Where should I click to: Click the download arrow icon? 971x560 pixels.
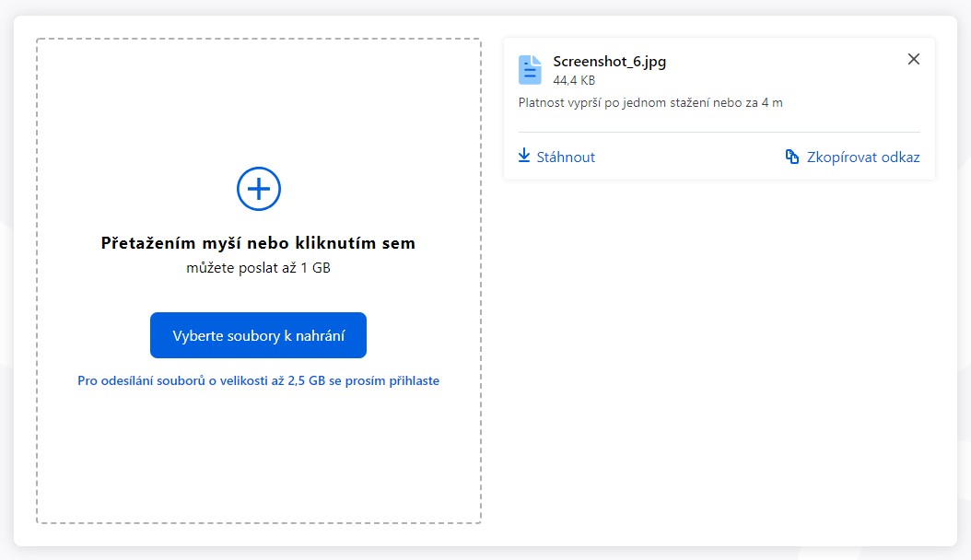coord(524,156)
